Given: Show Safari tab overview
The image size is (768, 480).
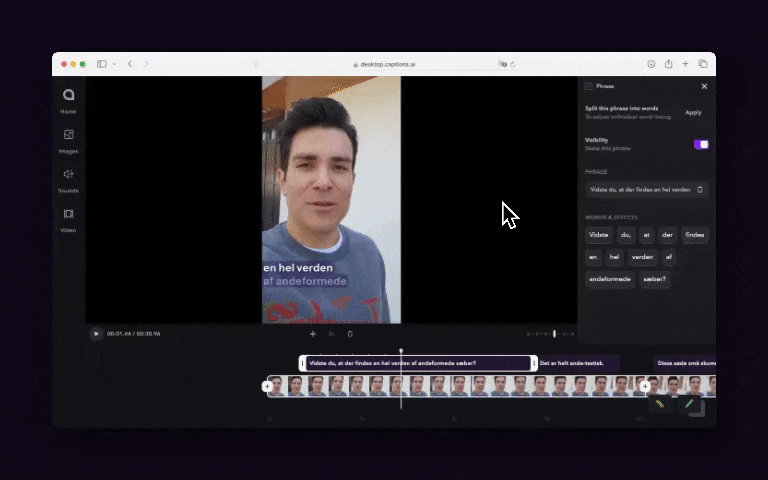Looking at the screenshot, I should pyautogui.click(x=702, y=64).
